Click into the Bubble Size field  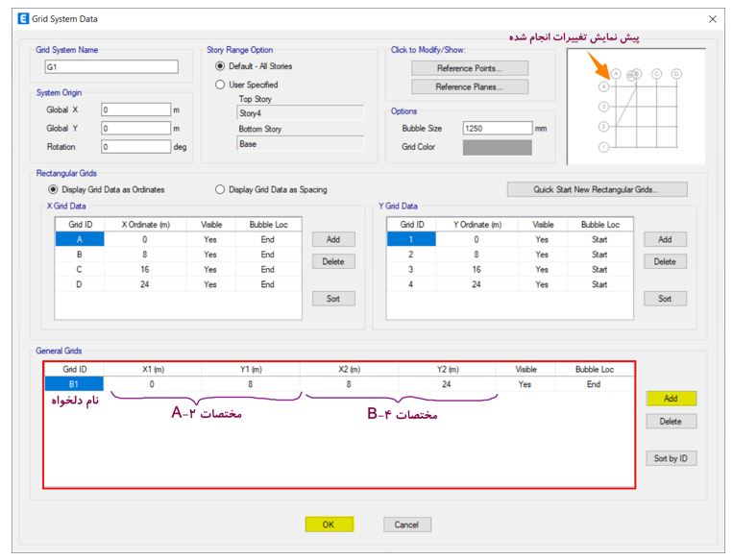[498, 128]
